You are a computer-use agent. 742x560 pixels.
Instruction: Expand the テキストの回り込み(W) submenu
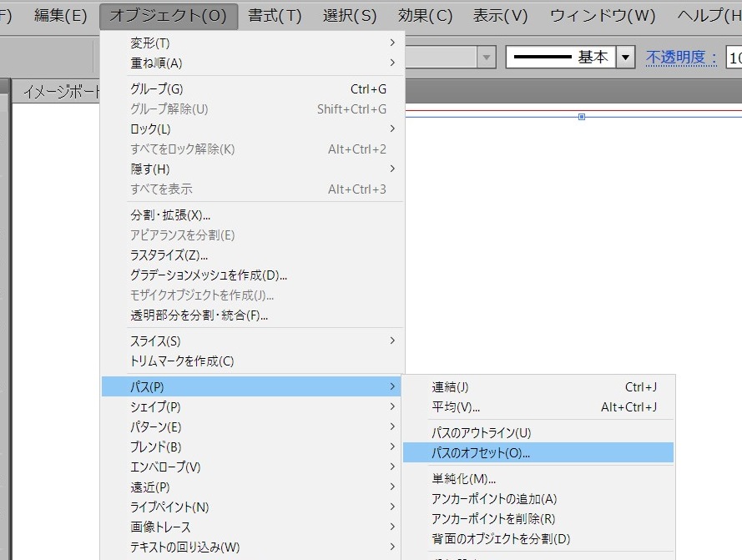253,547
